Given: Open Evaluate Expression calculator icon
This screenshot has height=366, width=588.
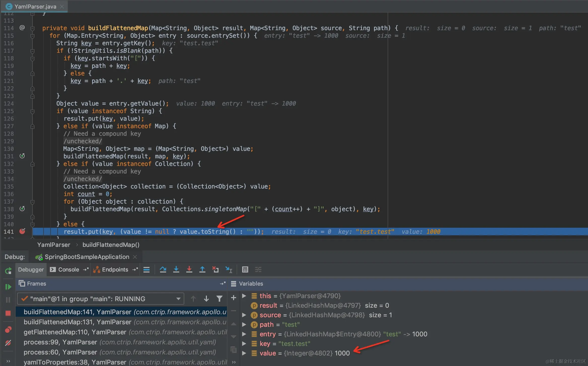Looking at the screenshot, I should click(245, 269).
